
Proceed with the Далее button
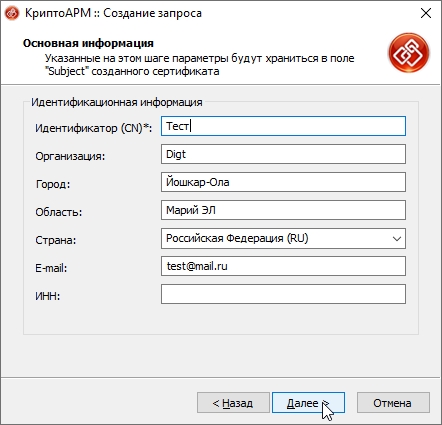click(308, 403)
